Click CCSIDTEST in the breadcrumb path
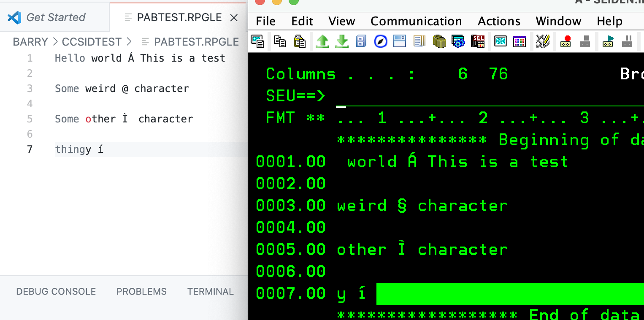This screenshot has height=320, width=644. coord(92,42)
